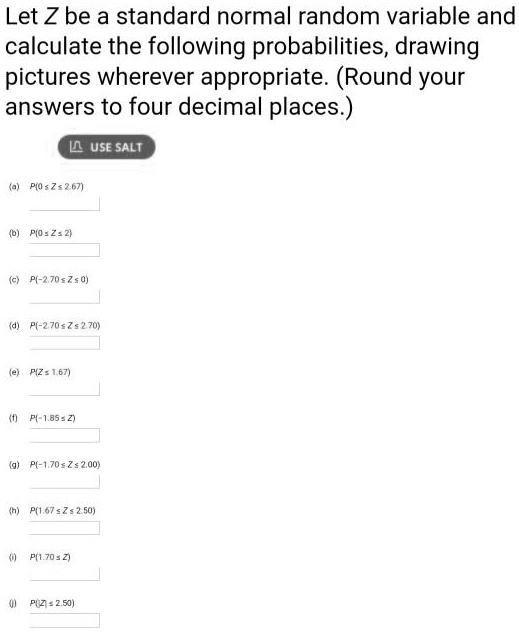Image resolution: width=519 pixels, height=632 pixels.
Task: Click the chart icon in USE SALT
Action: tap(76, 147)
